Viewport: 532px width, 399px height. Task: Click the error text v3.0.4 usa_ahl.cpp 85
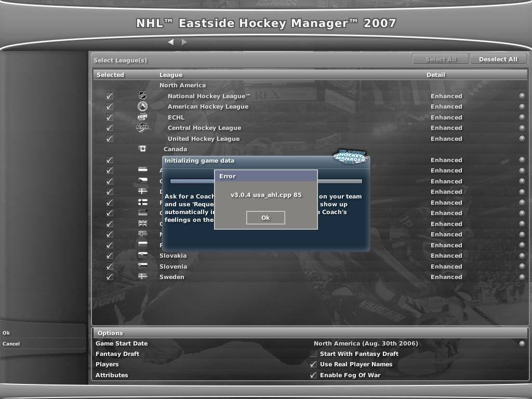pyautogui.click(x=266, y=195)
